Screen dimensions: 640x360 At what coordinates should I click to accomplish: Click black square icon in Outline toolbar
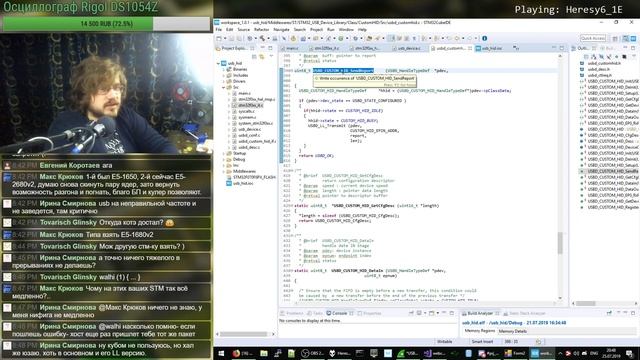coord(624,56)
